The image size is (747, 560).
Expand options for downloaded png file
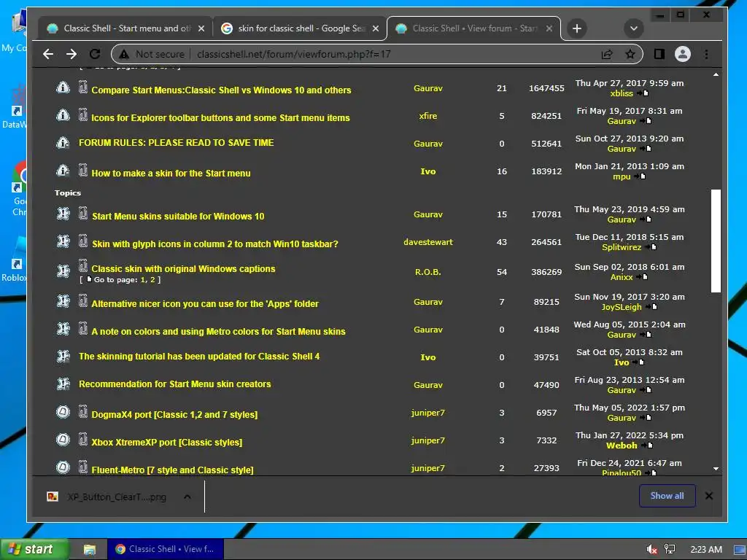(187, 497)
